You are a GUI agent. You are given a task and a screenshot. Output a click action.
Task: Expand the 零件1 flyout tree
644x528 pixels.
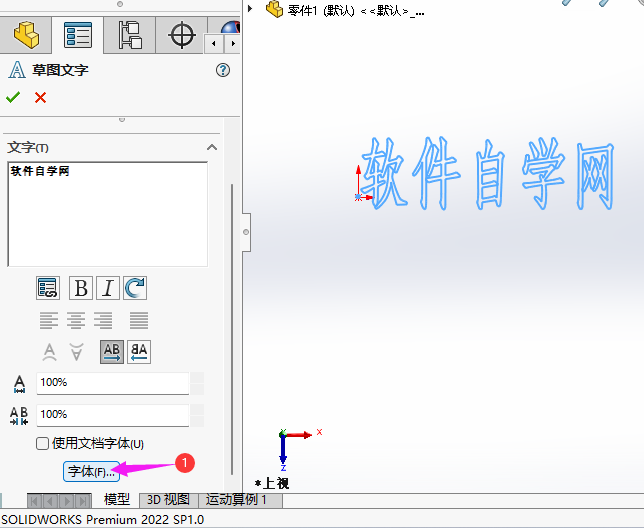[250, 8]
